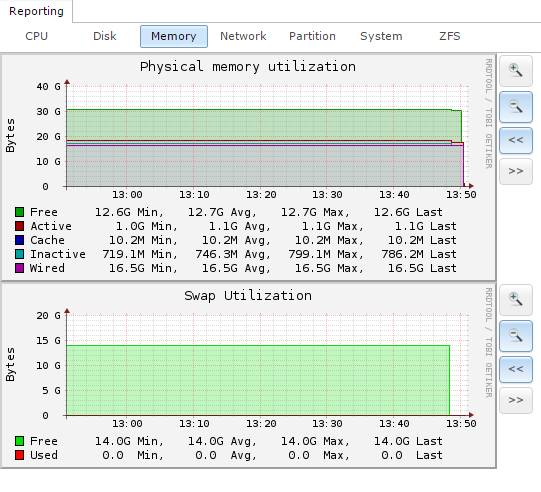Open the Network reporting tab

pos(243,36)
